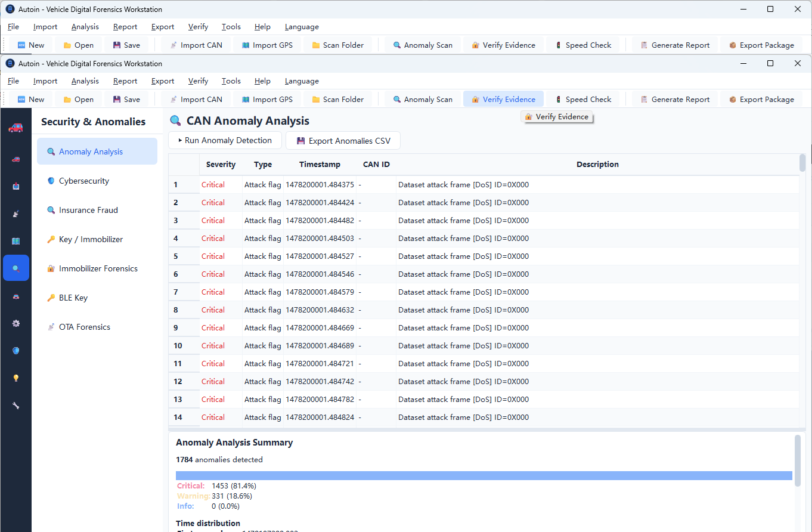Open Tools menu in the front window
The height and width of the screenshot is (532, 812).
[x=231, y=81]
